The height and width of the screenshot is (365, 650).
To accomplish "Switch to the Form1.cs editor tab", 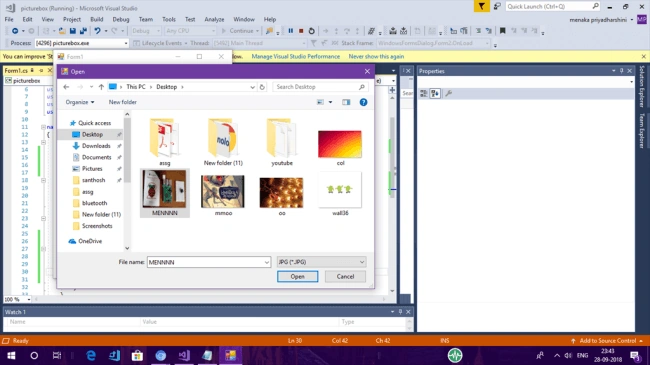I will [16, 71].
